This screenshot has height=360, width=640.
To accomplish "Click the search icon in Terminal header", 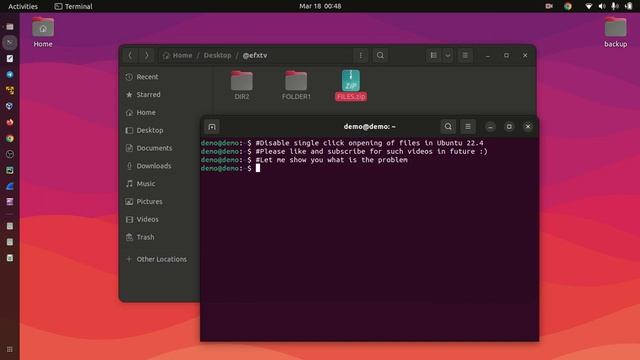I will [x=448, y=127].
